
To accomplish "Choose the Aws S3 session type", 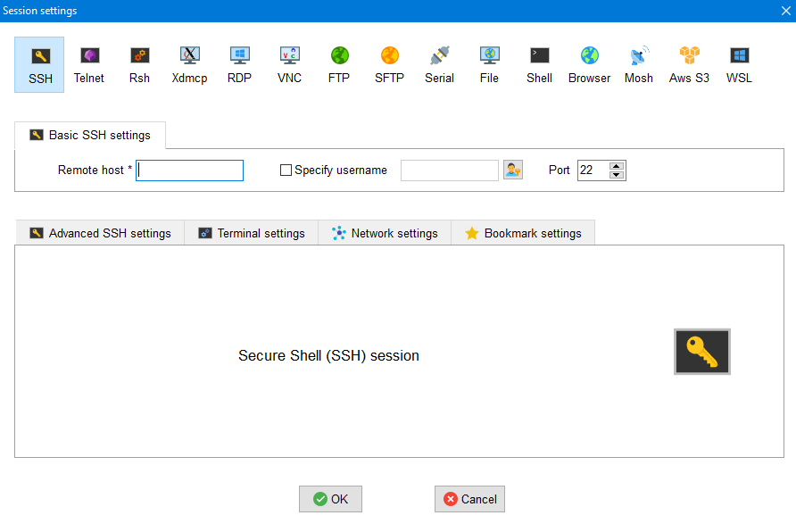I will tap(689, 64).
